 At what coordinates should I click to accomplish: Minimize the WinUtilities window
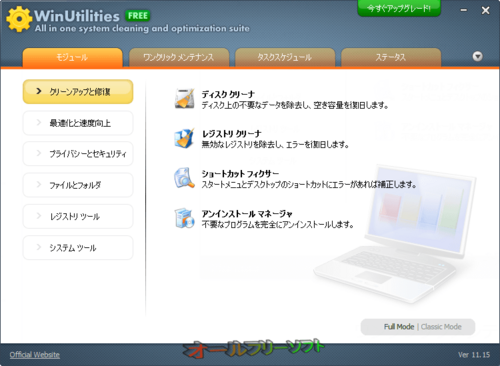pos(464,10)
